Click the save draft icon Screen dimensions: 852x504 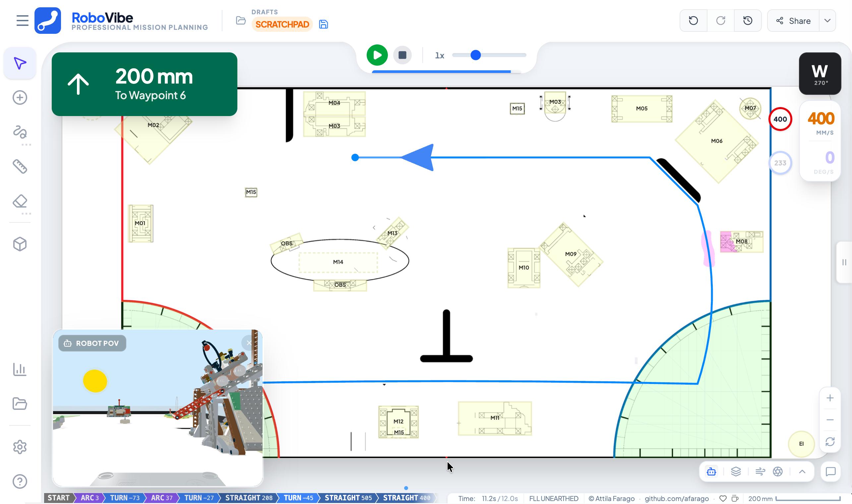coord(323,25)
